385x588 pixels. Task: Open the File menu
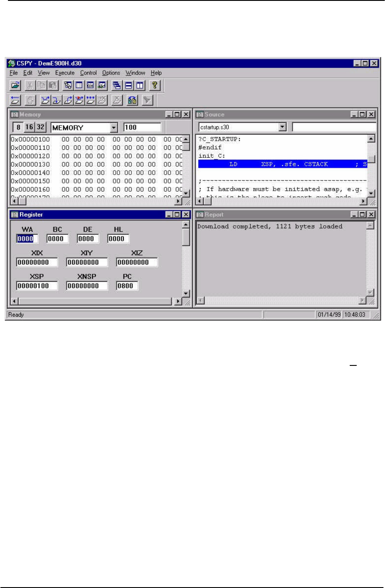pos(13,73)
